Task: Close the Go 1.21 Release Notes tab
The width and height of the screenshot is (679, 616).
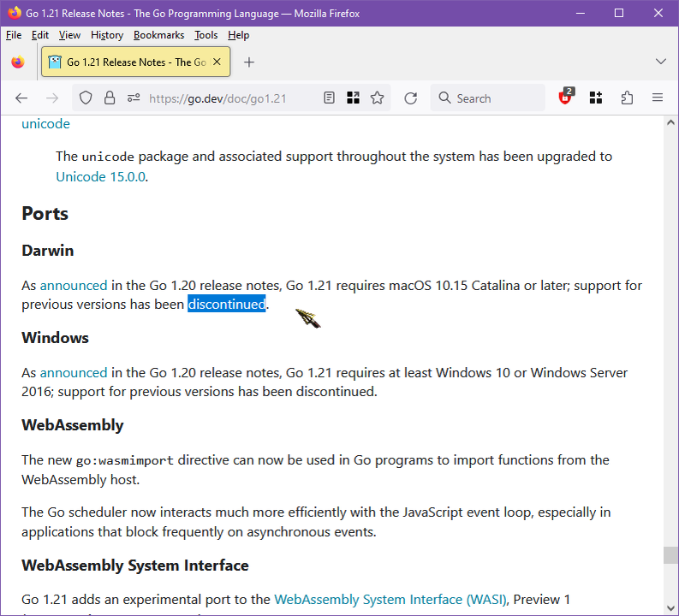Action: [x=217, y=62]
